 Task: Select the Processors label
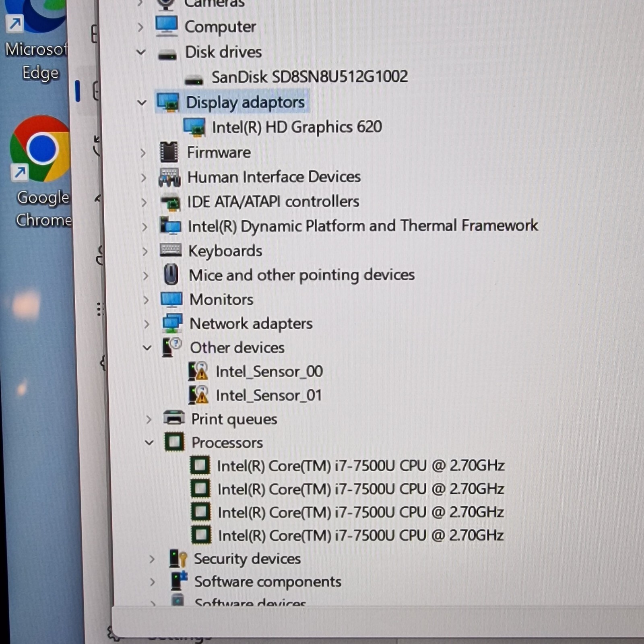pyautogui.click(x=227, y=443)
